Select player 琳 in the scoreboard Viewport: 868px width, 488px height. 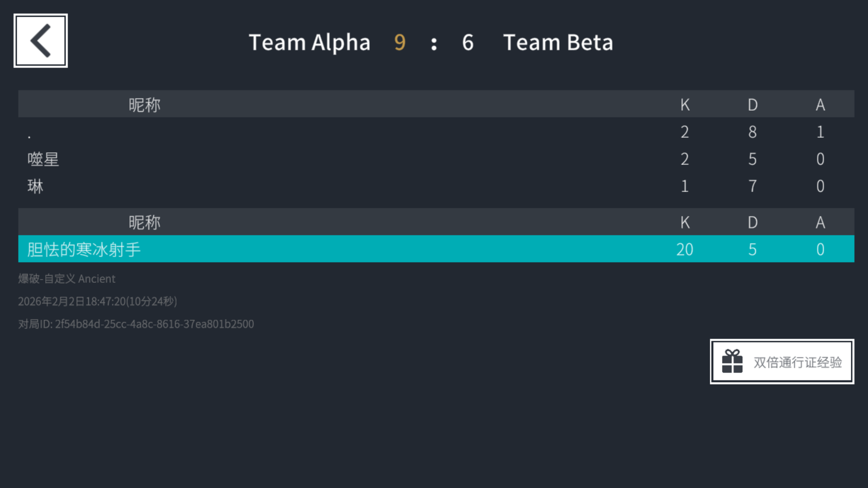[35, 186]
